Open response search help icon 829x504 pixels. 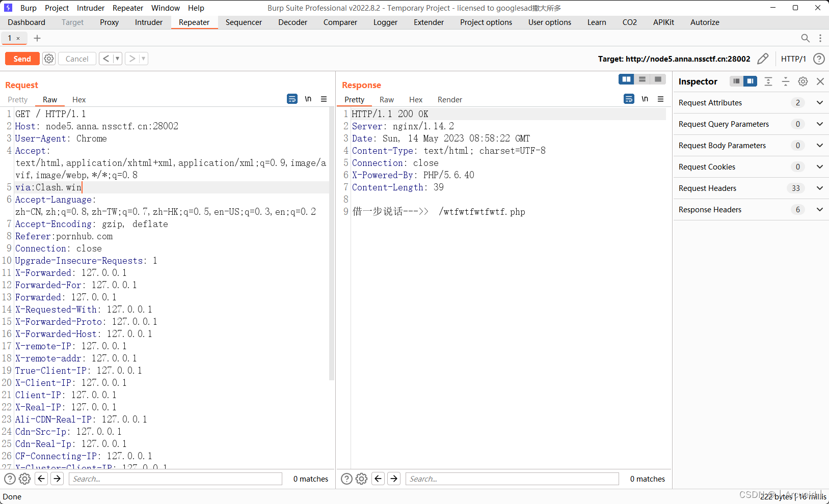pos(346,479)
